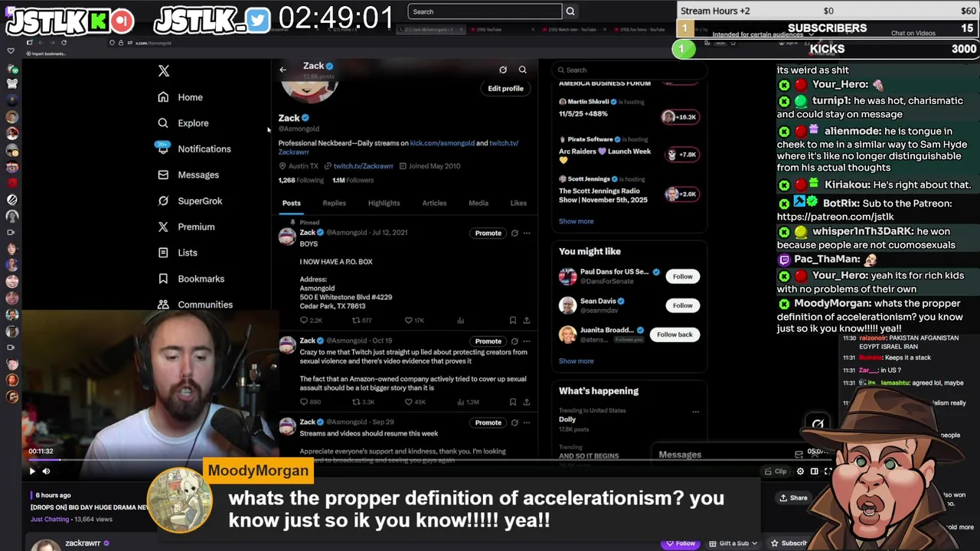This screenshot has width=980, height=551.
Task: Promote the Oct 19 post
Action: click(488, 341)
